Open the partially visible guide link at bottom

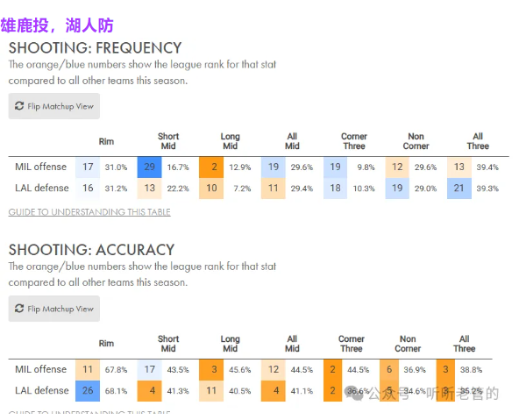89,413
